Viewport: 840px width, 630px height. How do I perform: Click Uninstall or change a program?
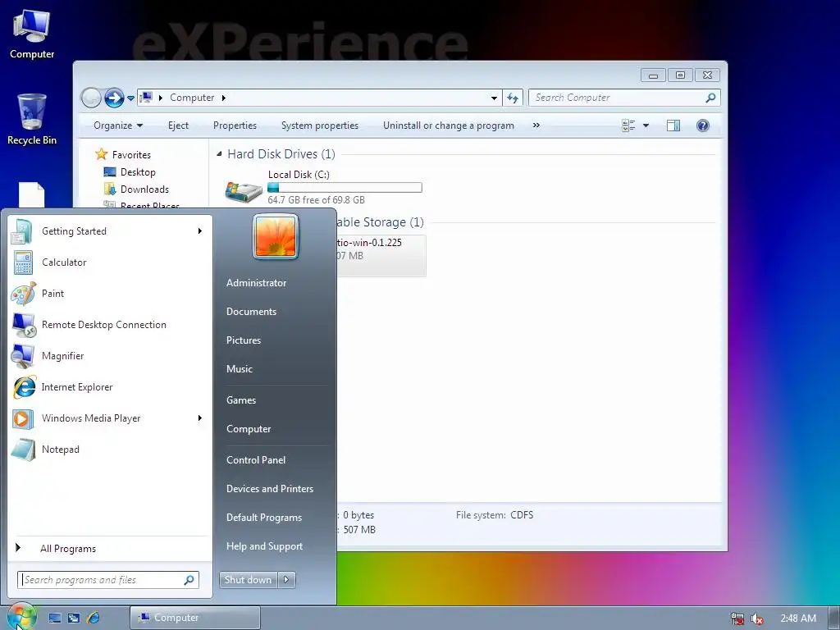click(449, 126)
